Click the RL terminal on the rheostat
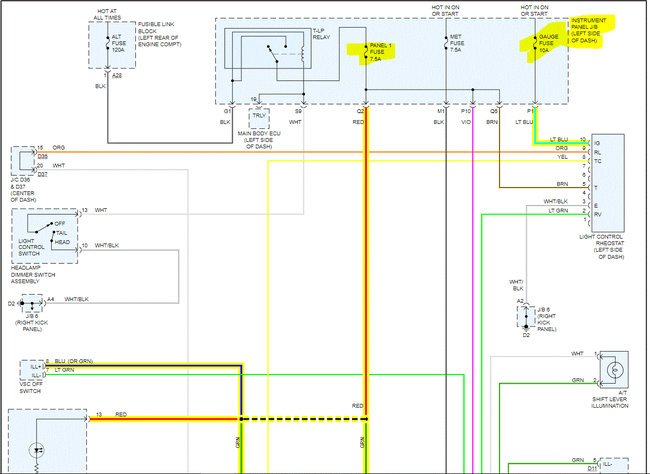Viewport: 650px width, 474px height. click(x=597, y=152)
